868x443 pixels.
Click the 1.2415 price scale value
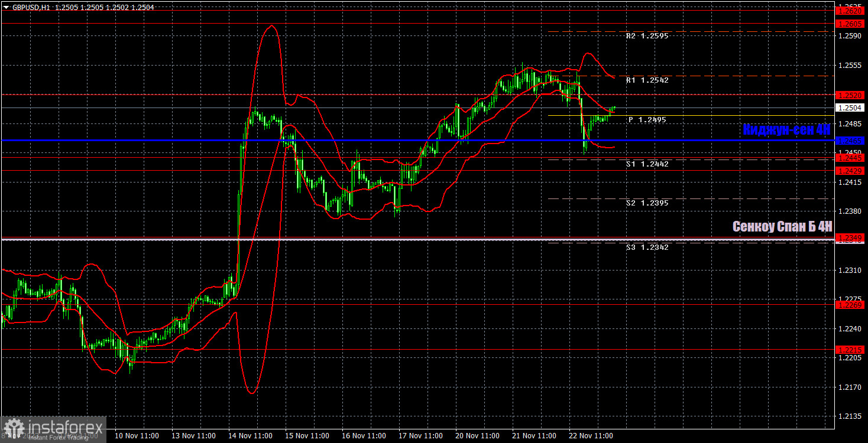(849, 183)
